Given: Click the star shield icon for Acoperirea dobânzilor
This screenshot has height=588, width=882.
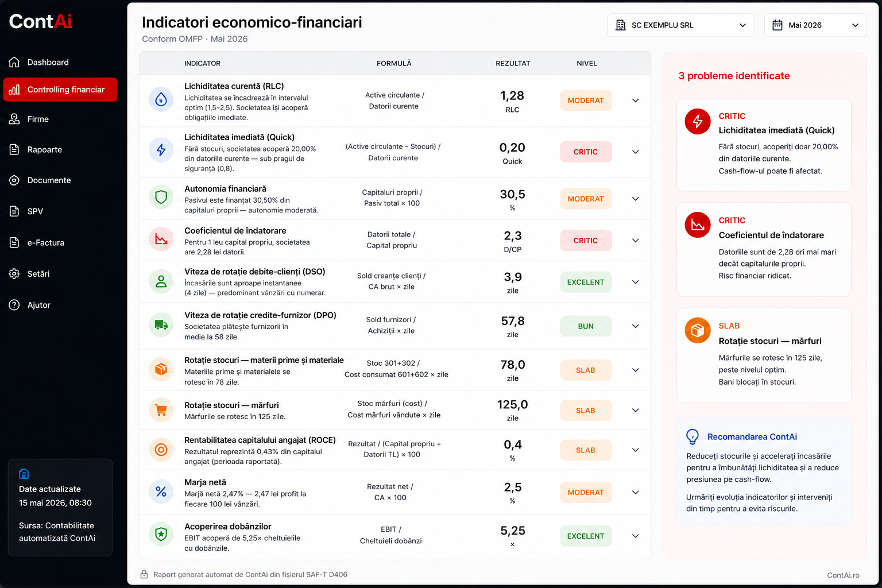Looking at the screenshot, I should pyautogui.click(x=161, y=535).
